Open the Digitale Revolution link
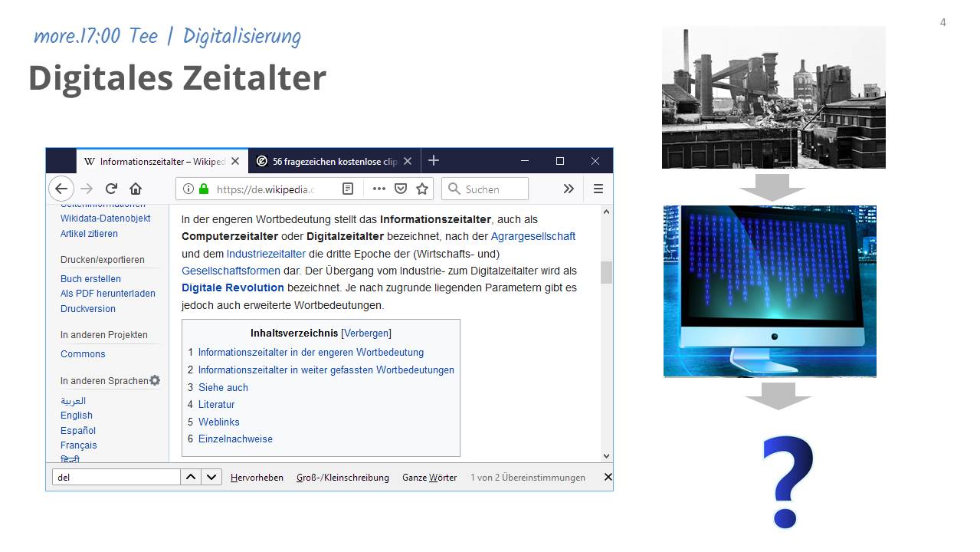 point(233,287)
